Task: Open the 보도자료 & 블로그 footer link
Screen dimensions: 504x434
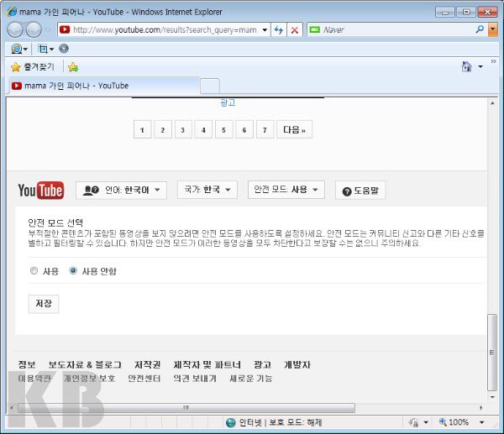Action: point(85,364)
